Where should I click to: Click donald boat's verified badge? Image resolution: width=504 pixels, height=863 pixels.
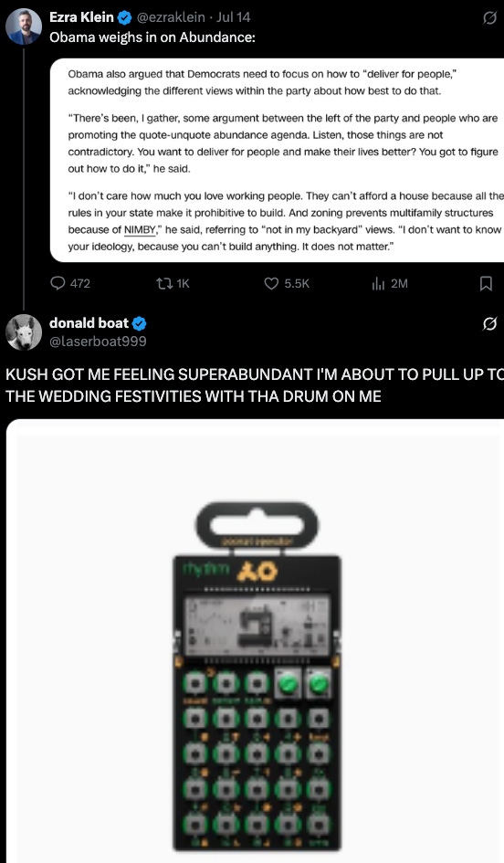(139, 323)
